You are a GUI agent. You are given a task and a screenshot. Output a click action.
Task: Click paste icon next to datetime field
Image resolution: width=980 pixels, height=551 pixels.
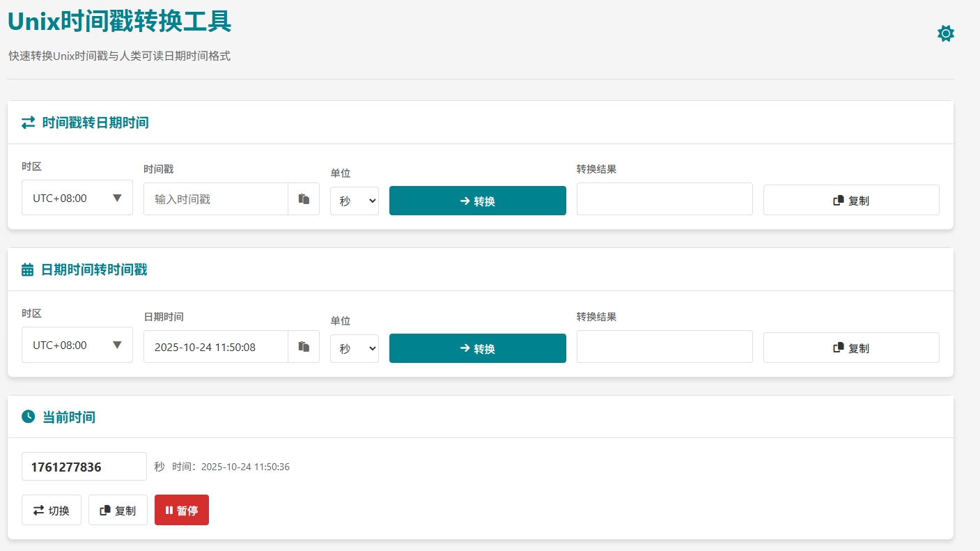point(304,347)
